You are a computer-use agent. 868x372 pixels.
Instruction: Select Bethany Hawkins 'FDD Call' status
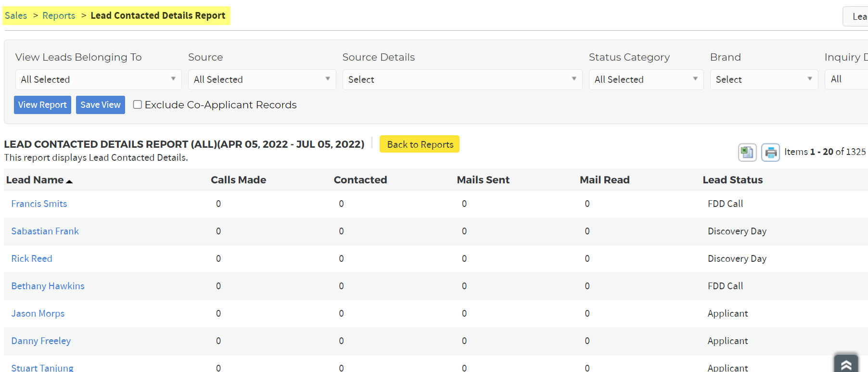click(x=725, y=286)
